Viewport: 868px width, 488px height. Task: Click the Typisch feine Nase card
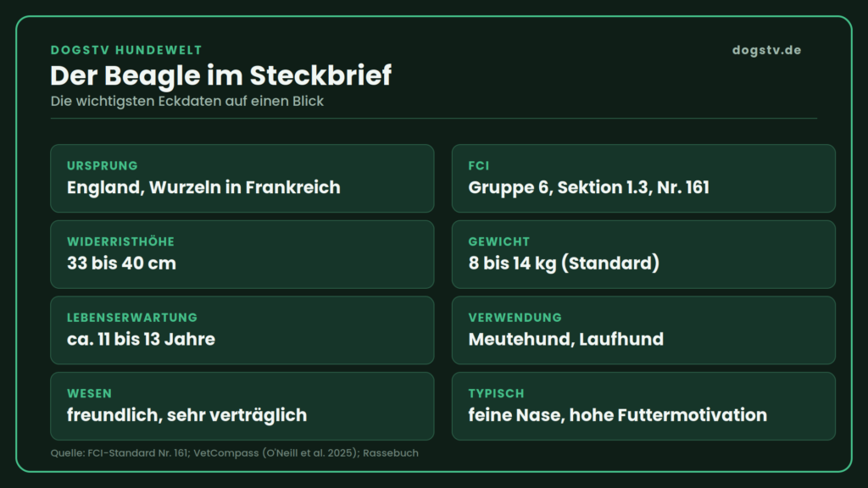pyautogui.click(x=643, y=406)
